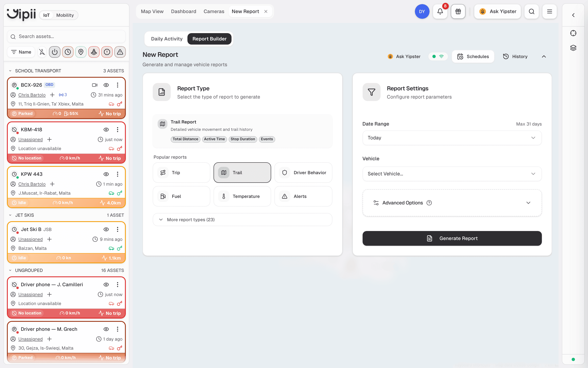588x368 pixels.
Task: Switch to Mobility mode
Action: 65,15
